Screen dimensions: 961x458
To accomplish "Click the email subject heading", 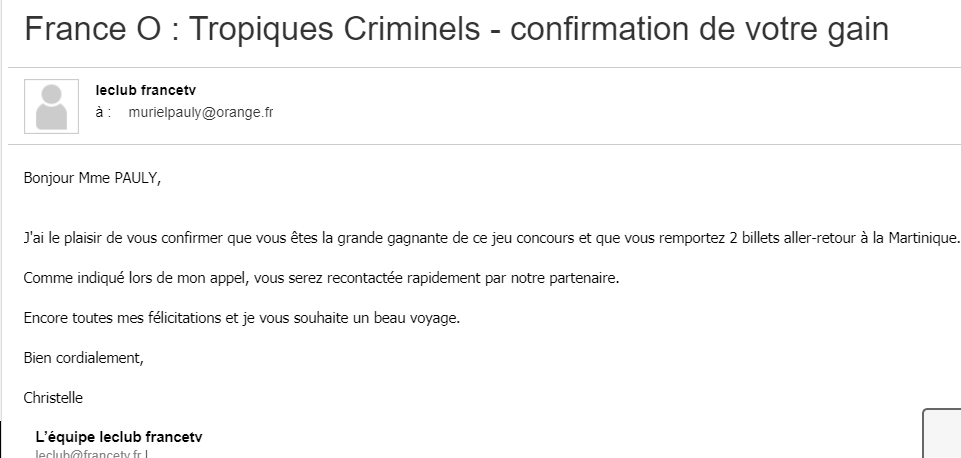I will click(457, 28).
